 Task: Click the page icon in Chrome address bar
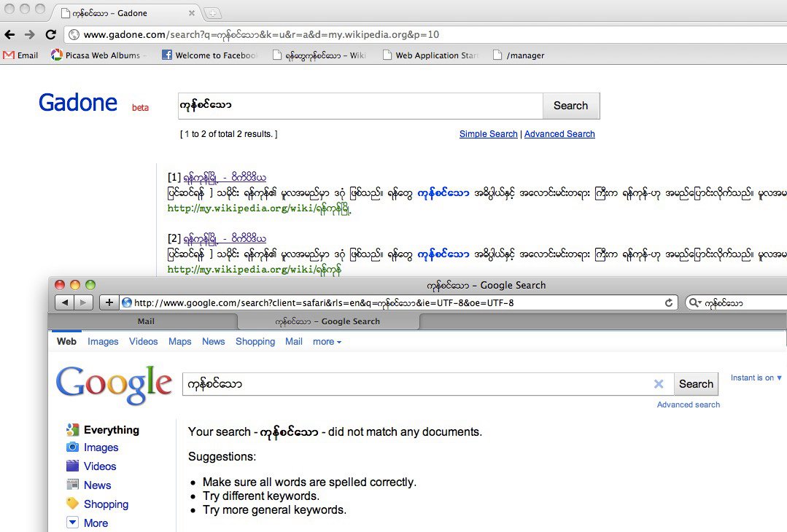pyautogui.click(x=74, y=34)
